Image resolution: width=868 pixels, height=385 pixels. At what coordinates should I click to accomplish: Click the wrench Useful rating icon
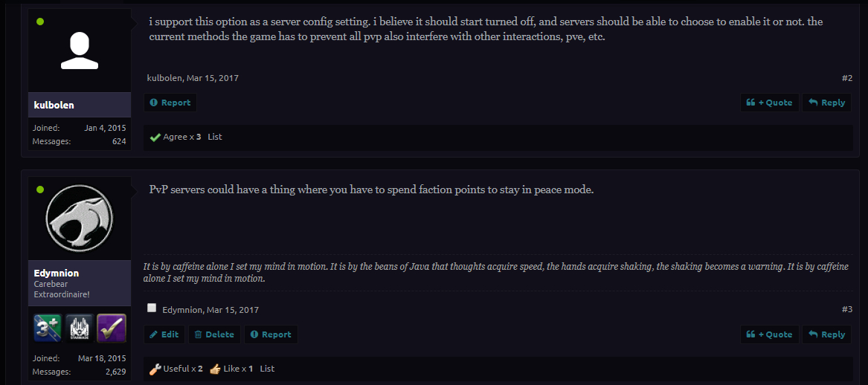pos(155,369)
